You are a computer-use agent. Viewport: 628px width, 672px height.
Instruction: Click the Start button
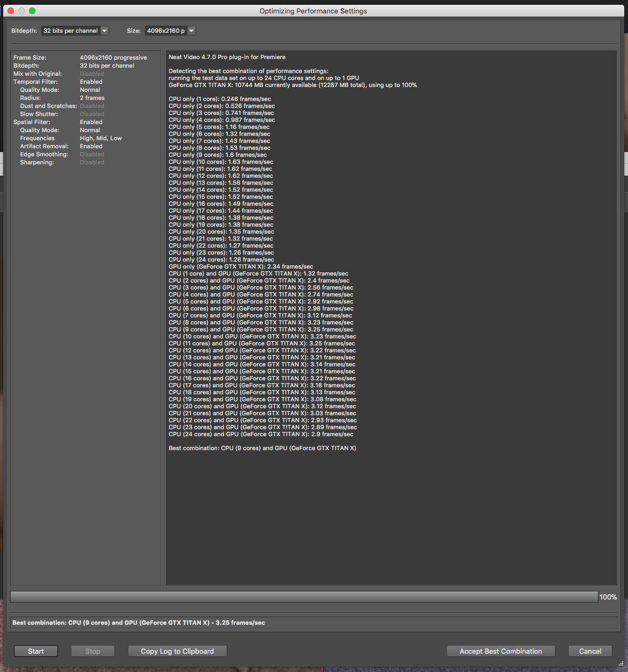[x=36, y=651]
